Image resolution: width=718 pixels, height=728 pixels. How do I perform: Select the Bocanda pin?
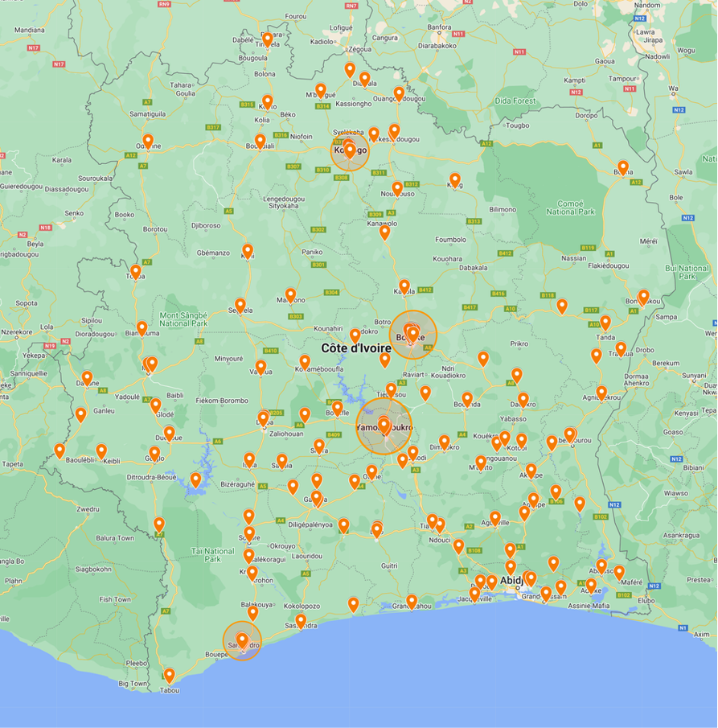(467, 400)
